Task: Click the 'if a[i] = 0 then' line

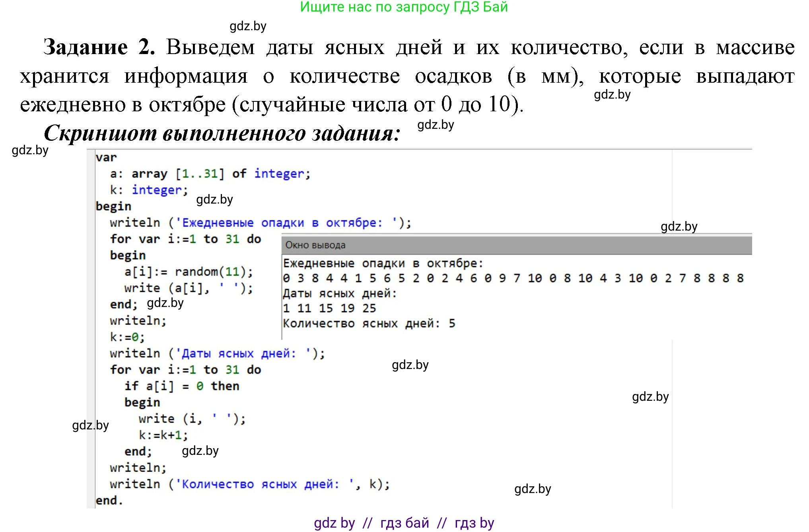Action: click(182, 386)
